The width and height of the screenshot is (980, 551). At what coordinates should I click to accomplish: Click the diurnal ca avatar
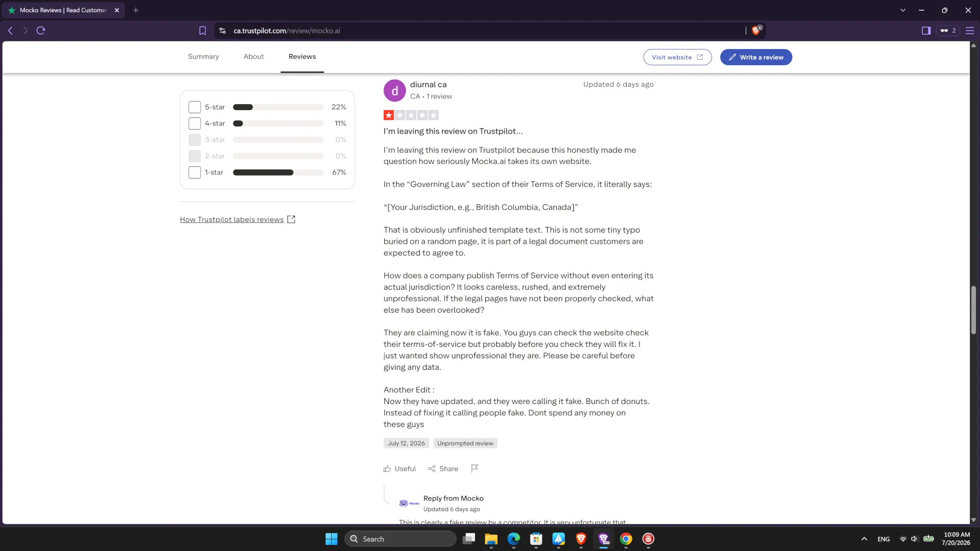[395, 91]
